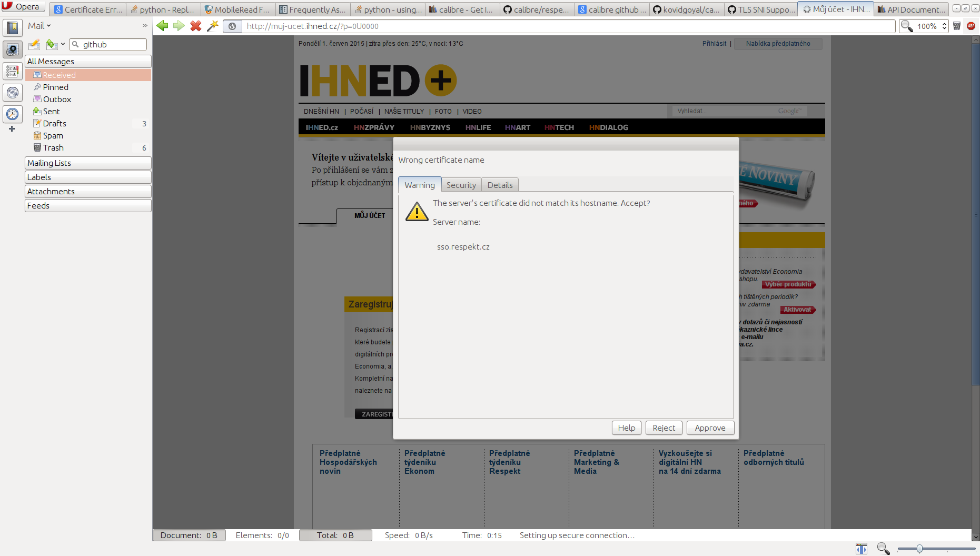Viewport: 980px width, 556px height.
Task: Click the Adblock ABP icon
Action: tap(971, 26)
